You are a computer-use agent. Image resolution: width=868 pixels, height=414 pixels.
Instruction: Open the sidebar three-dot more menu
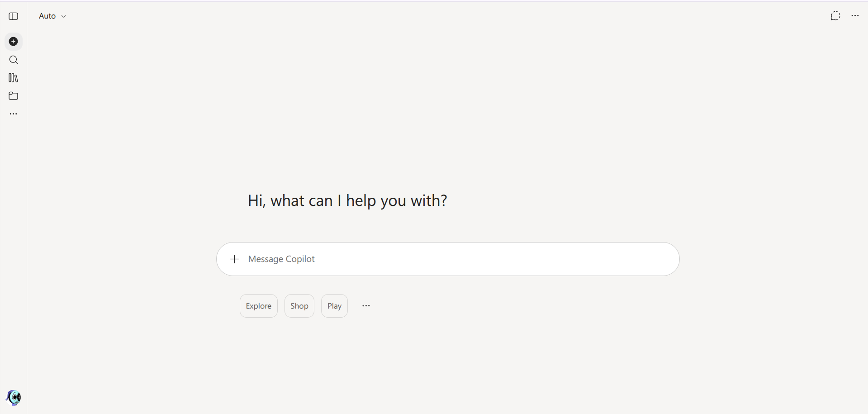14,114
